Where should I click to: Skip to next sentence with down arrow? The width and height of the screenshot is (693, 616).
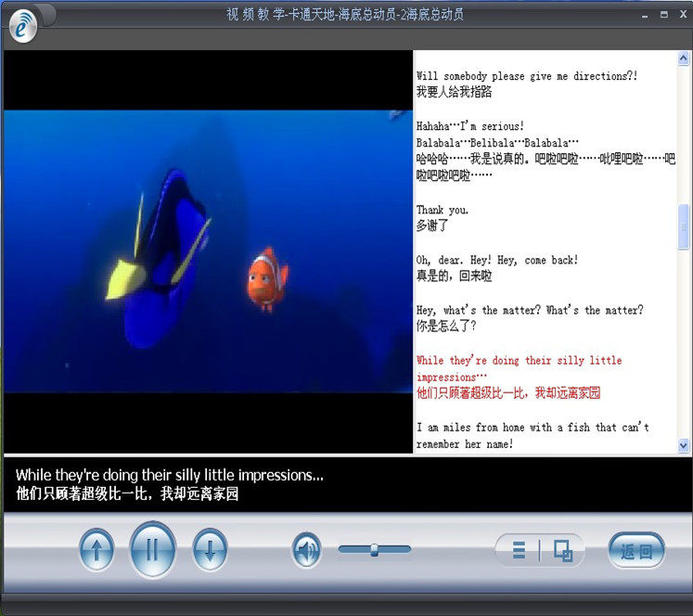[x=211, y=550]
